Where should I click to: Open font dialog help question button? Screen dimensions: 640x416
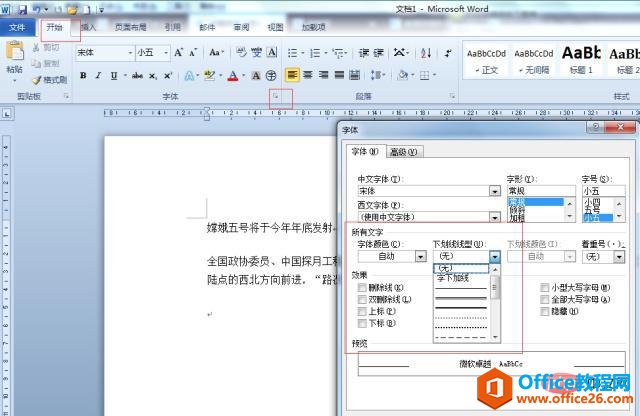click(x=596, y=127)
